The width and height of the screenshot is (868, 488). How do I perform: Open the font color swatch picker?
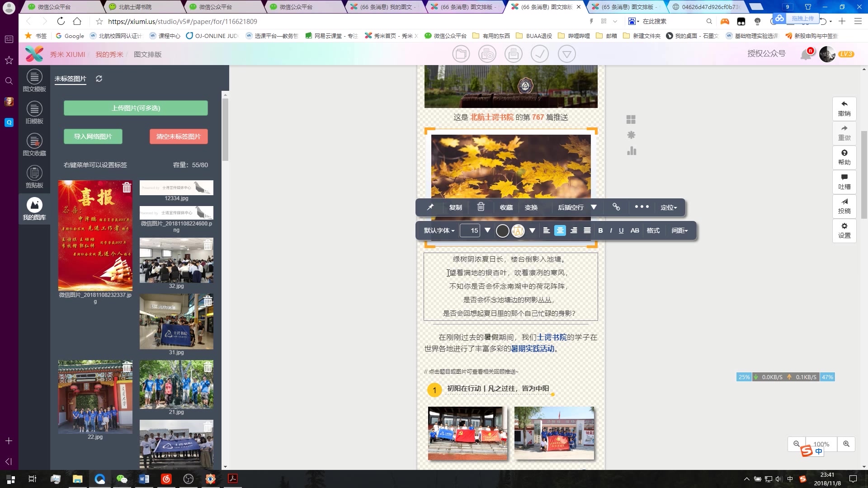click(x=503, y=230)
